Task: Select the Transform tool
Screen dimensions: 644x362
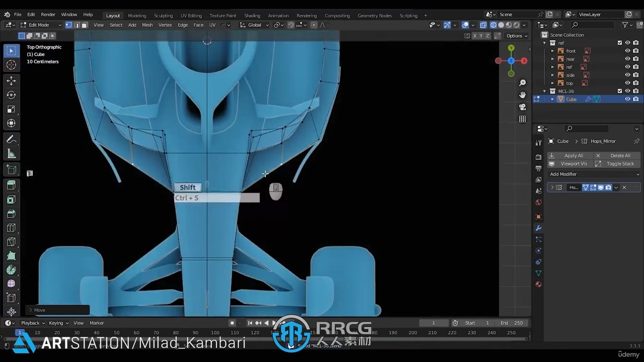Action: [x=11, y=123]
